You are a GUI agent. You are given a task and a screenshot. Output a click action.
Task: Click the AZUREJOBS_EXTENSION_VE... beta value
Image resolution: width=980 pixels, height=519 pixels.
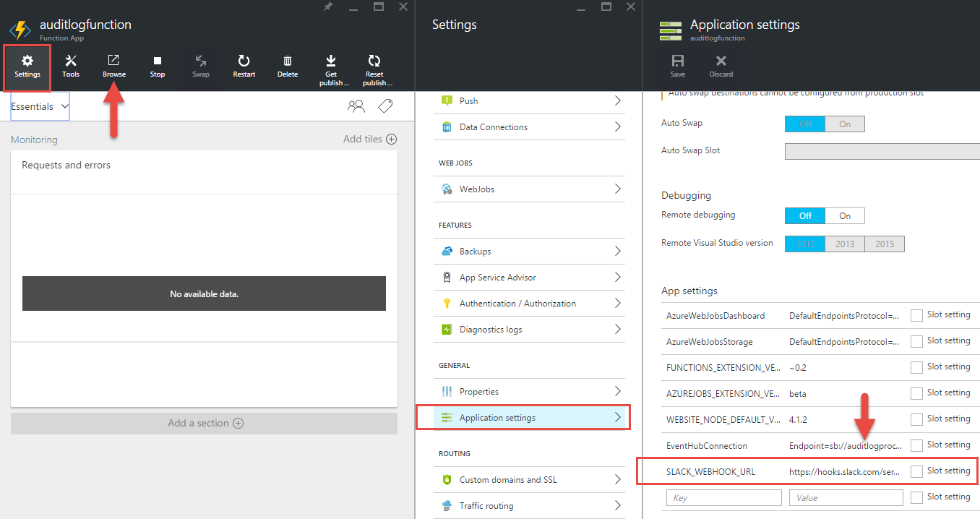click(798, 393)
